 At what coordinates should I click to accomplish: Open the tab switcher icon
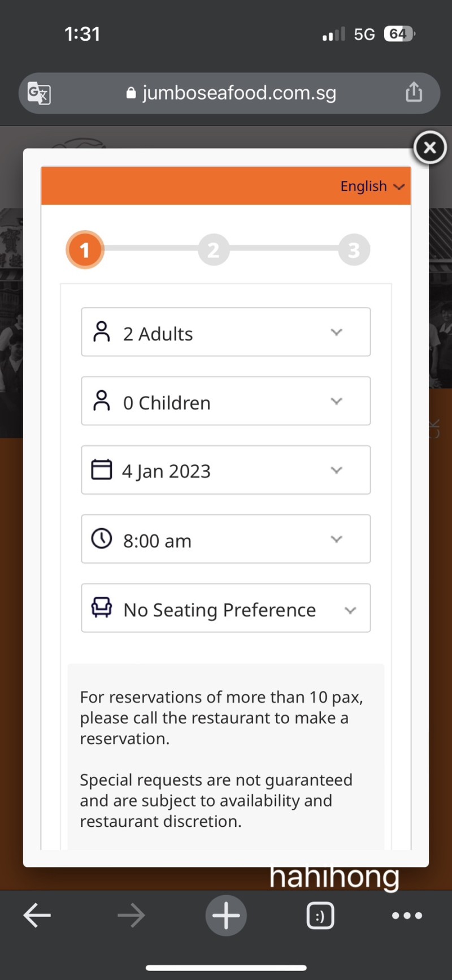click(320, 915)
